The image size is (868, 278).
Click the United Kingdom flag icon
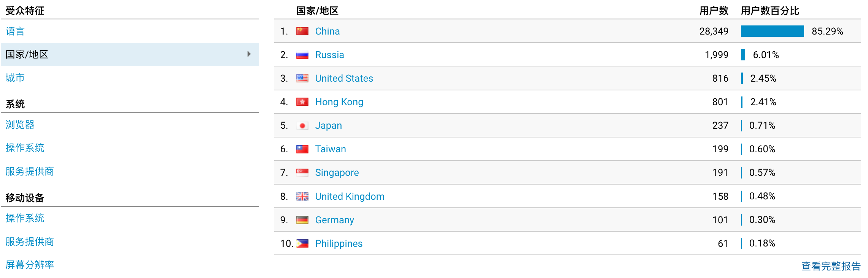pos(302,196)
